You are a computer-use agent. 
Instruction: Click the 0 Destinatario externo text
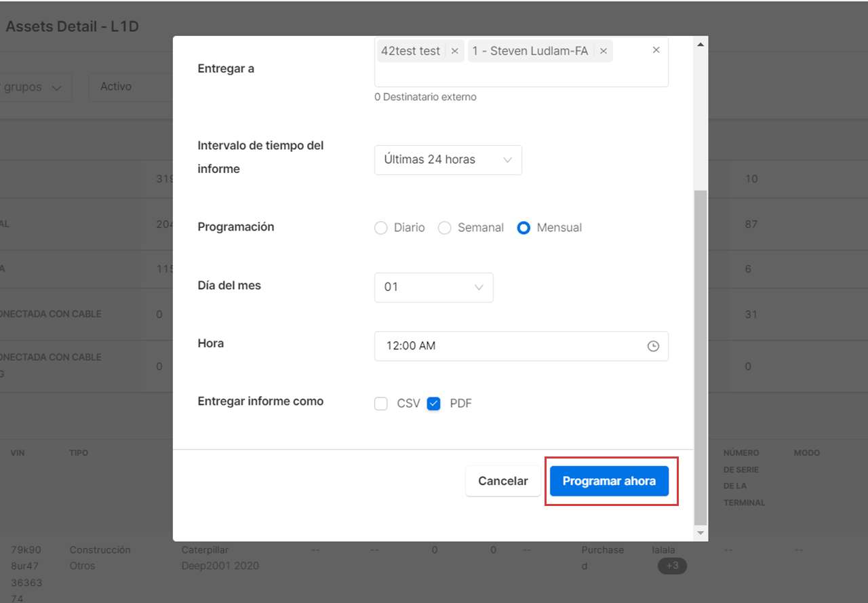point(425,97)
